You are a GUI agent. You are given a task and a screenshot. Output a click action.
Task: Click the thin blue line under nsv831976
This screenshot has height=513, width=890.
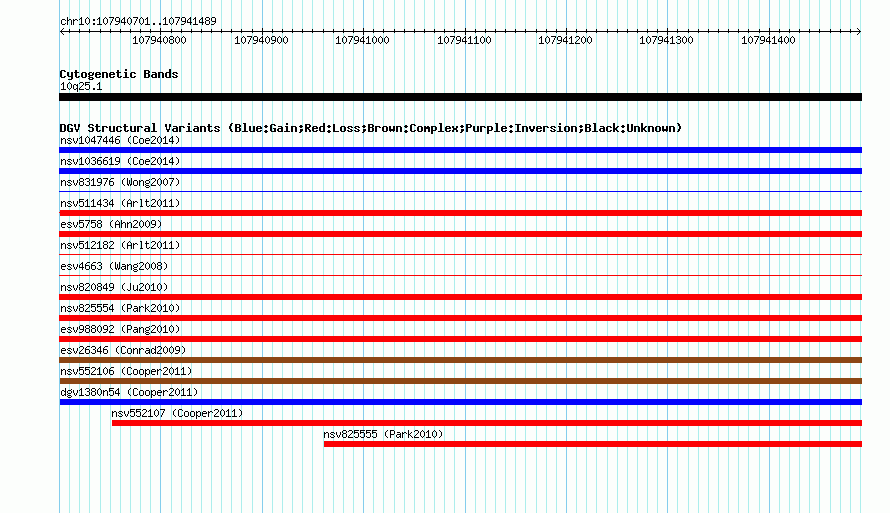point(460,192)
